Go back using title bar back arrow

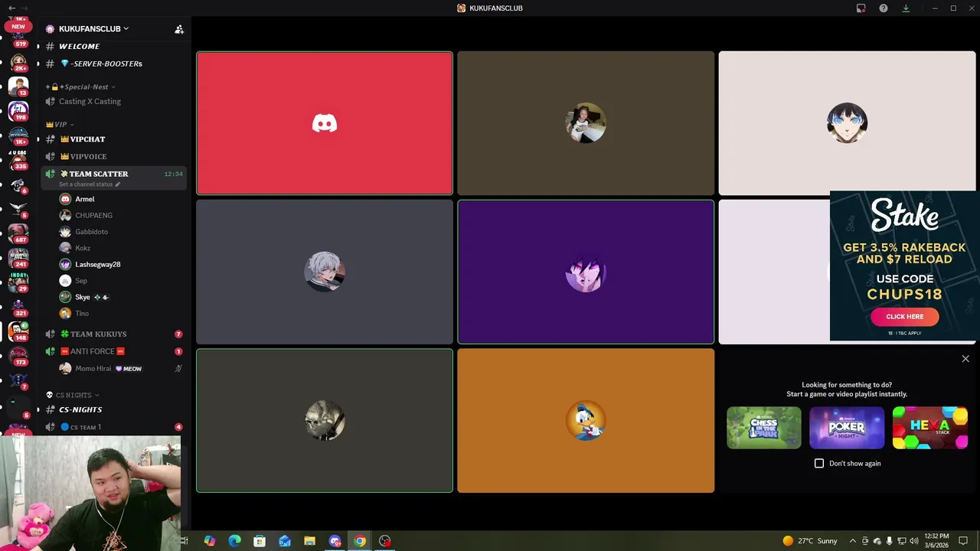(11, 8)
